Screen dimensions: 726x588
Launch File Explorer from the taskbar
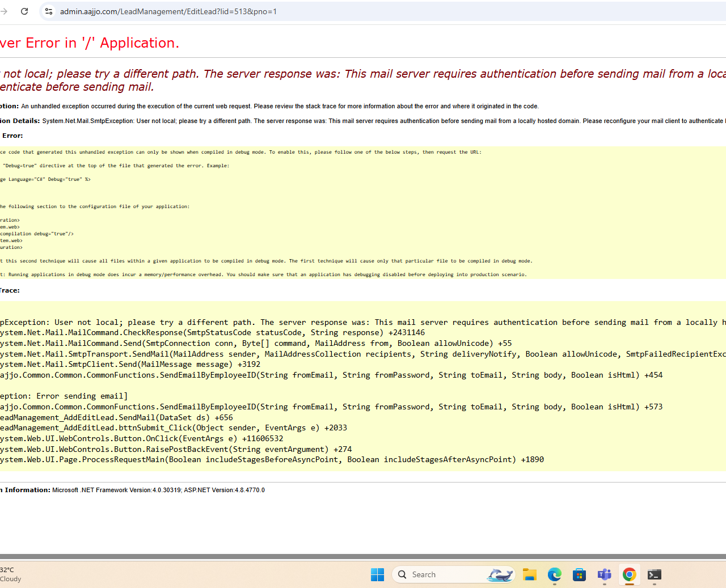529,574
